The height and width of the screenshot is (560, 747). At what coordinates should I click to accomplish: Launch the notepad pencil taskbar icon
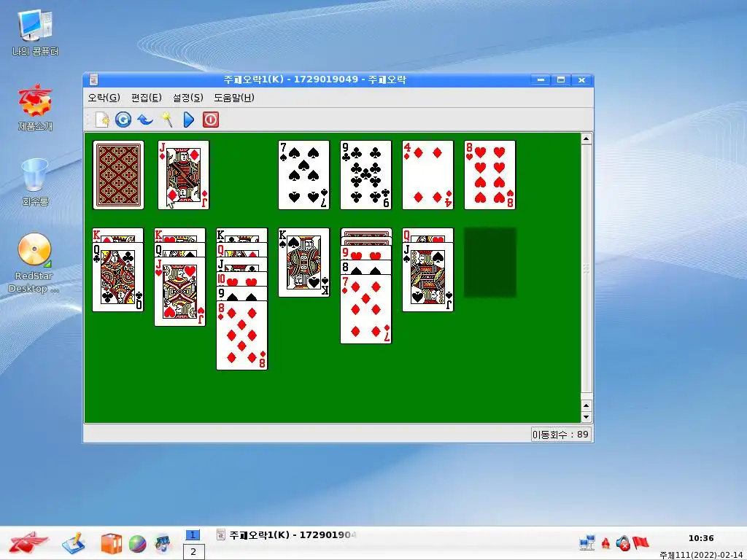click(x=74, y=543)
